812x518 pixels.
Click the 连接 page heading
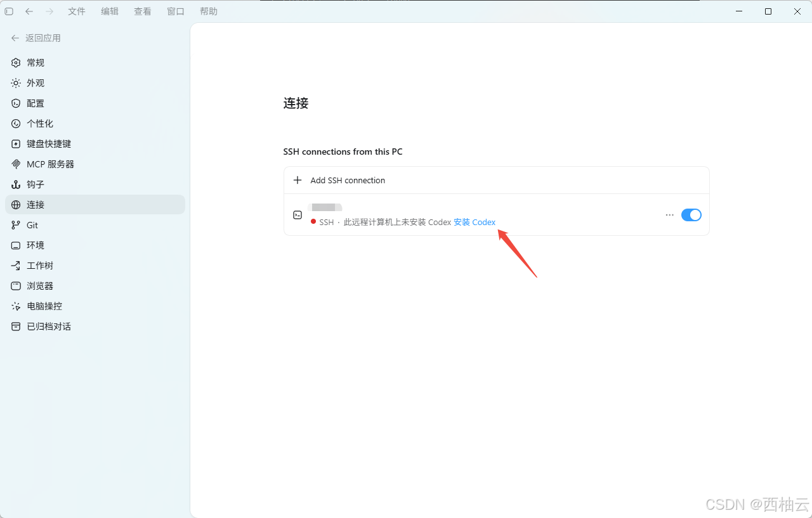(296, 103)
